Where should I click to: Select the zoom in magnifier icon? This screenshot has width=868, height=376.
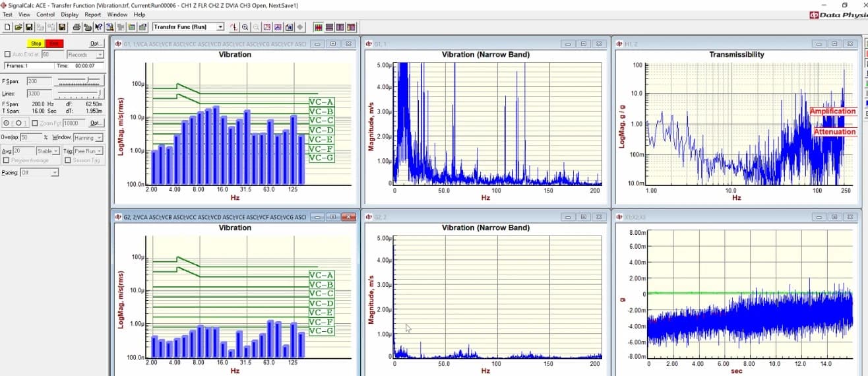(245, 27)
